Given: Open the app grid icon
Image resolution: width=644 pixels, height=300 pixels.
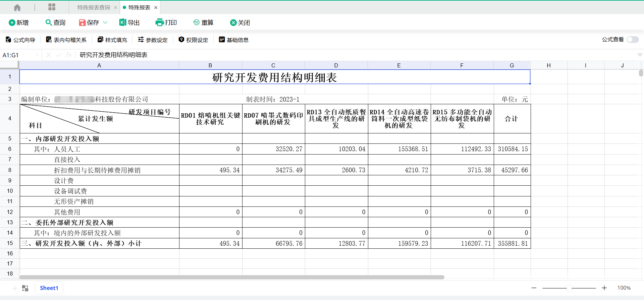Looking at the screenshot, I should click(52, 7).
